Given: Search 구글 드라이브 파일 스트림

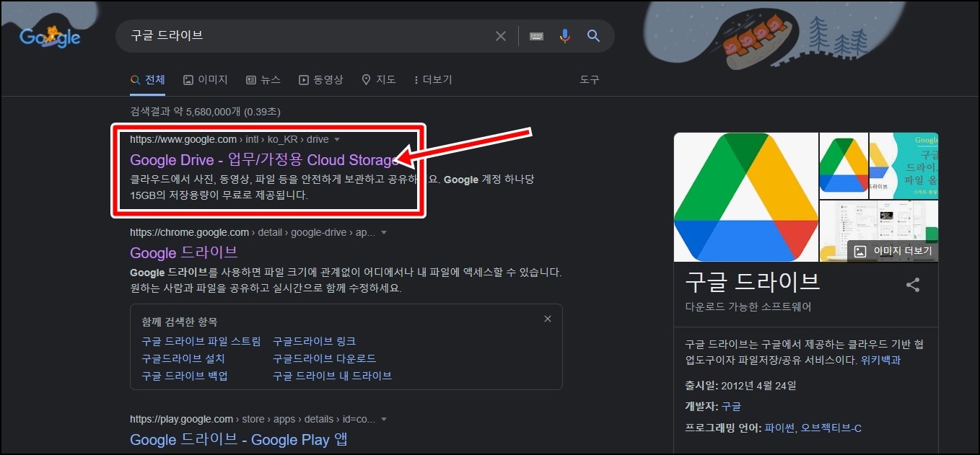Looking at the screenshot, I should (201, 341).
